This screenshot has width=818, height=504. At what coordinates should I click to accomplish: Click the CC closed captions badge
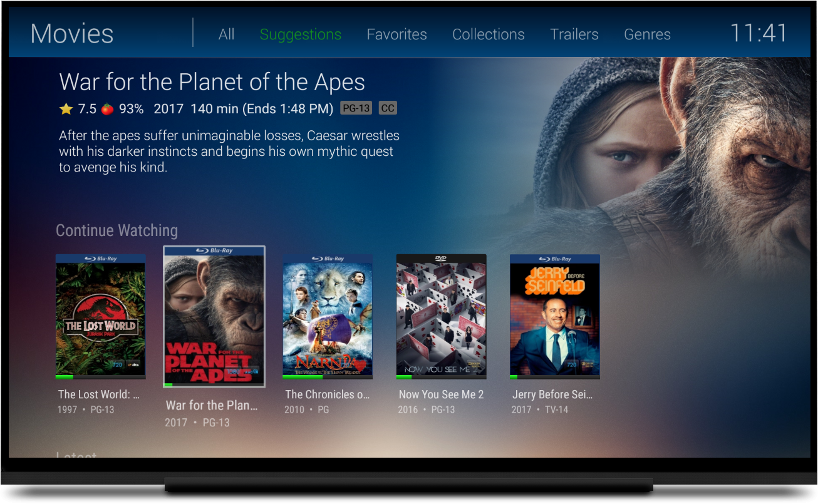388,108
